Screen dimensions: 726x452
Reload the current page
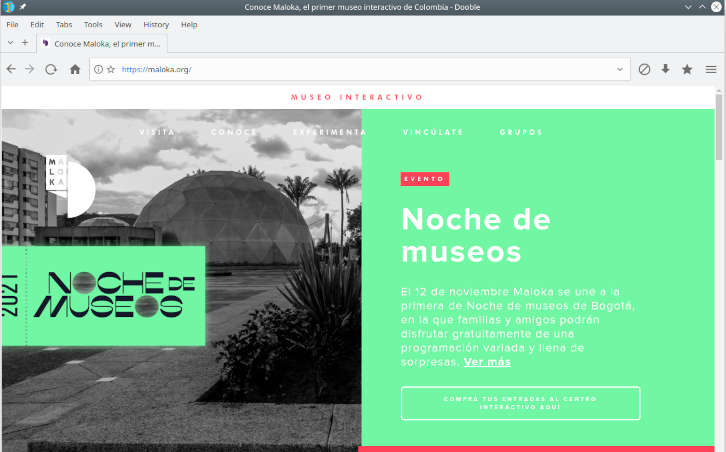51,69
